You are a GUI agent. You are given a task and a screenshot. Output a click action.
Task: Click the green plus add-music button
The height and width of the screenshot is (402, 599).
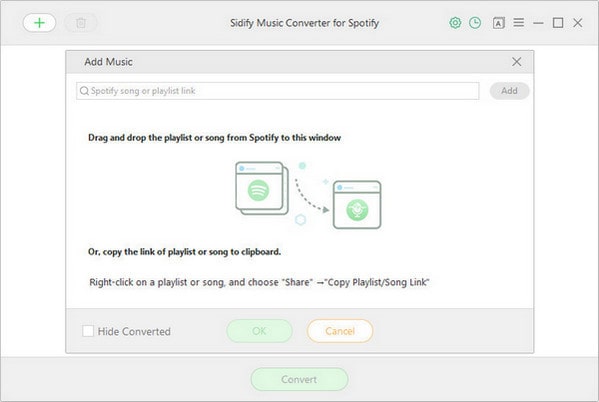pos(39,23)
